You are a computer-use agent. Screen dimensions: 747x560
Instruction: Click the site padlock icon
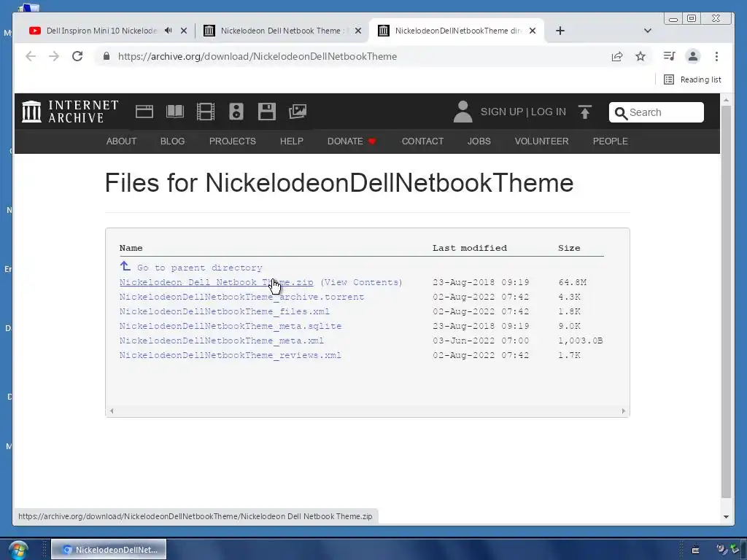point(107,56)
